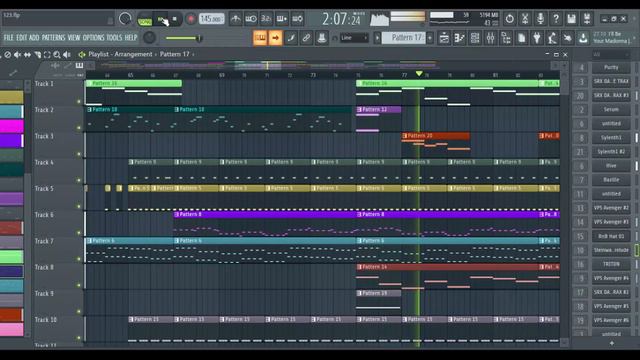Click the project files/page icon
The height and width of the screenshot is (360, 640).
pos(522,38)
